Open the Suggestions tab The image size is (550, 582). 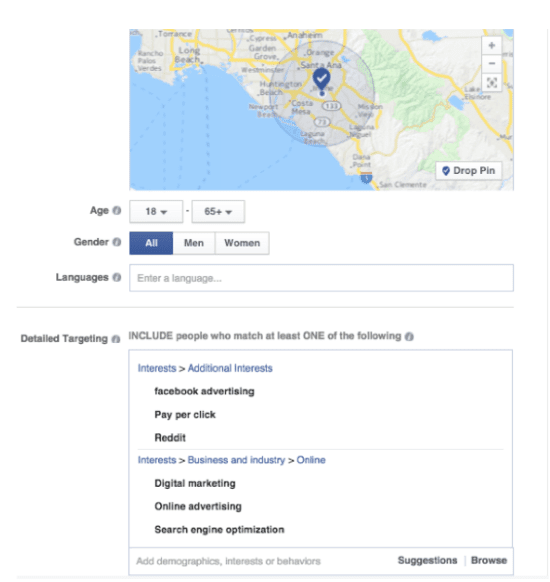(x=427, y=560)
